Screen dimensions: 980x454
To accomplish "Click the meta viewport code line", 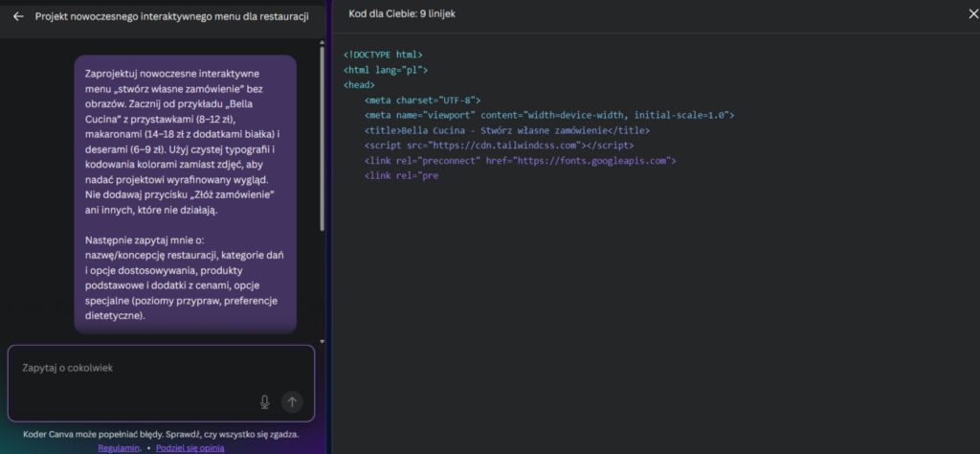I will pos(548,115).
